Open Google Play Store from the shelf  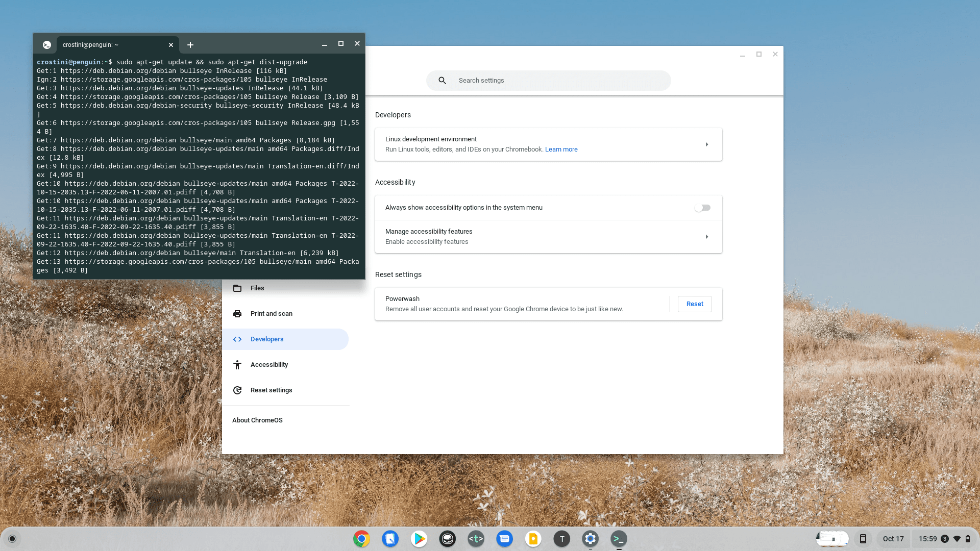(419, 538)
